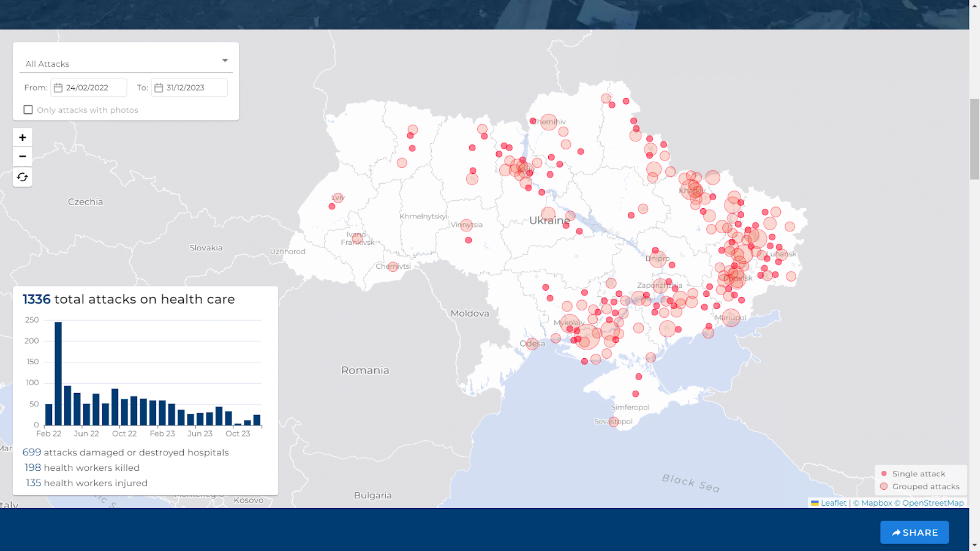Click the Bulgaria label on map
Viewport: 980px width, 551px height.
[x=372, y=495]
